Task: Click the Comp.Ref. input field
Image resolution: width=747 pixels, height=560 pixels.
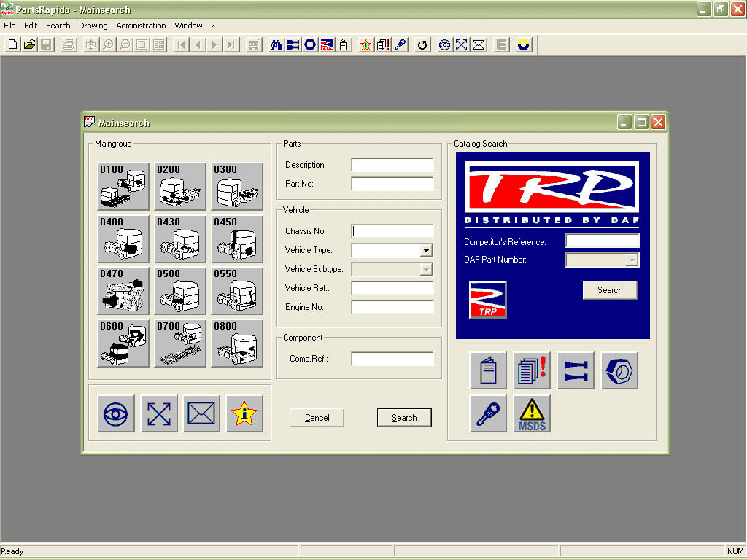Action: (x=392, y=359)
